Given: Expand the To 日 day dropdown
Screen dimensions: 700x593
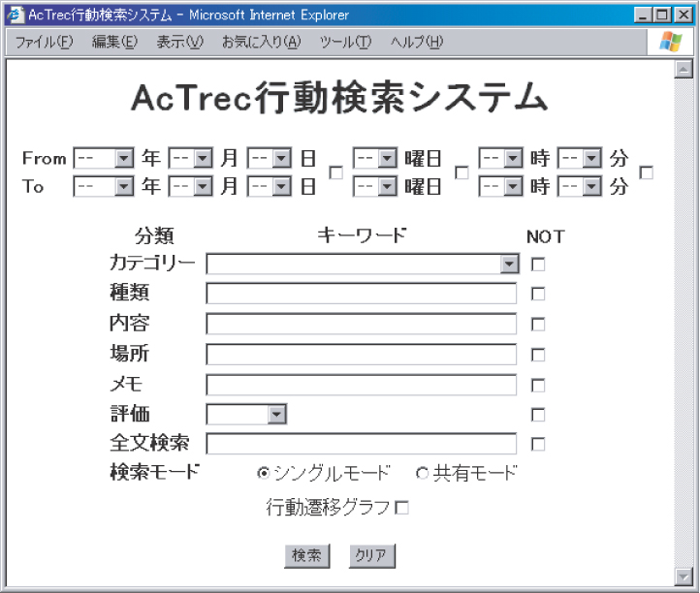Looking at the screenshot, I should click(270, 186).
